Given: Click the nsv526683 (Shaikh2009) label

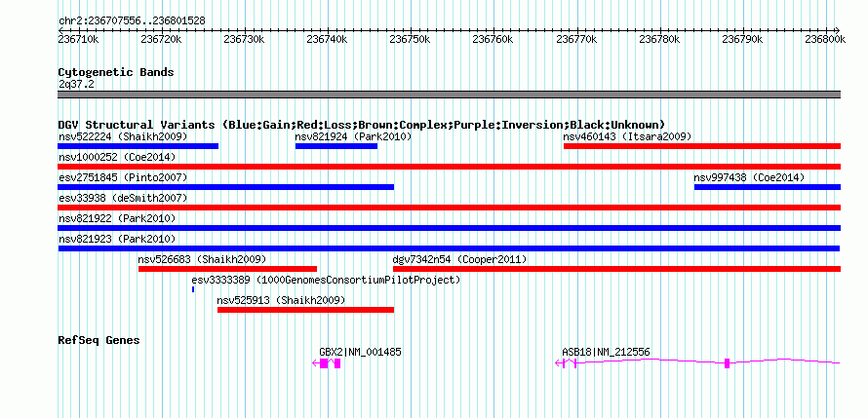Looking at the screenshot, I should tap(202, 259).
